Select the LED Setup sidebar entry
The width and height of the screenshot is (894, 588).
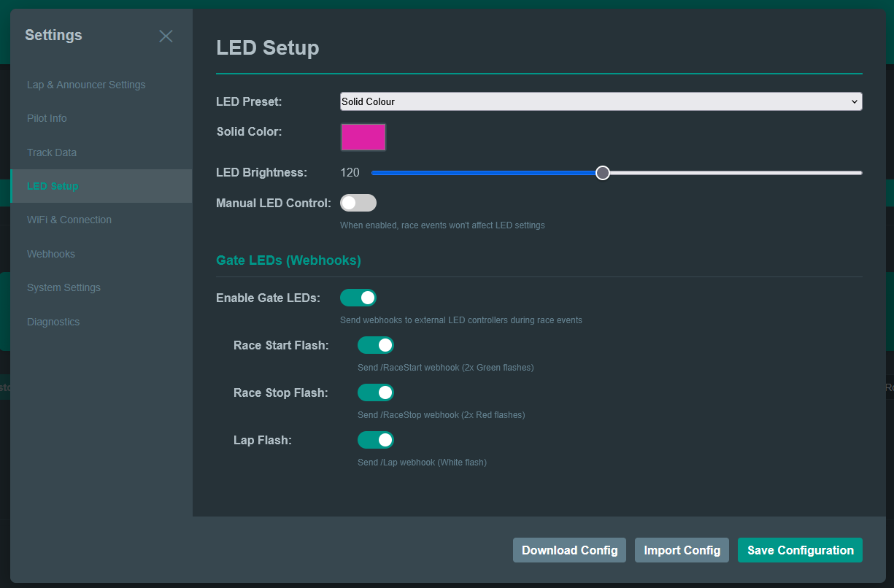[x=53, y=186]
